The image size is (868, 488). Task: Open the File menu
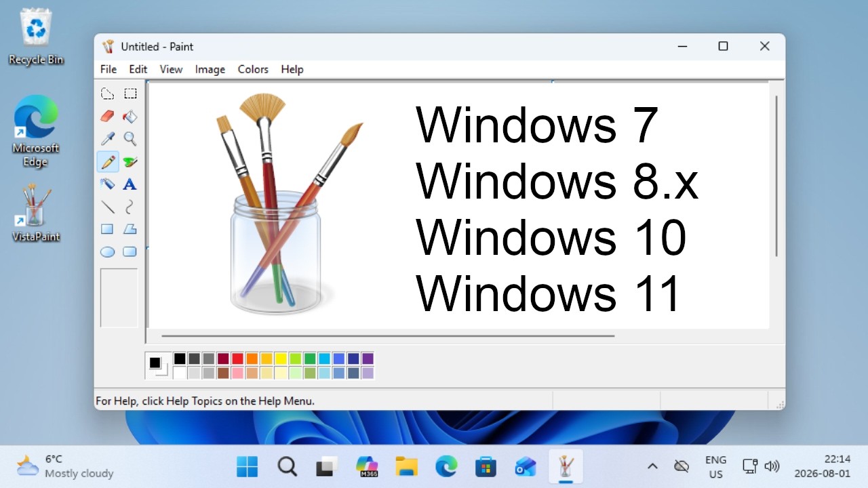[x=108, y=69]
